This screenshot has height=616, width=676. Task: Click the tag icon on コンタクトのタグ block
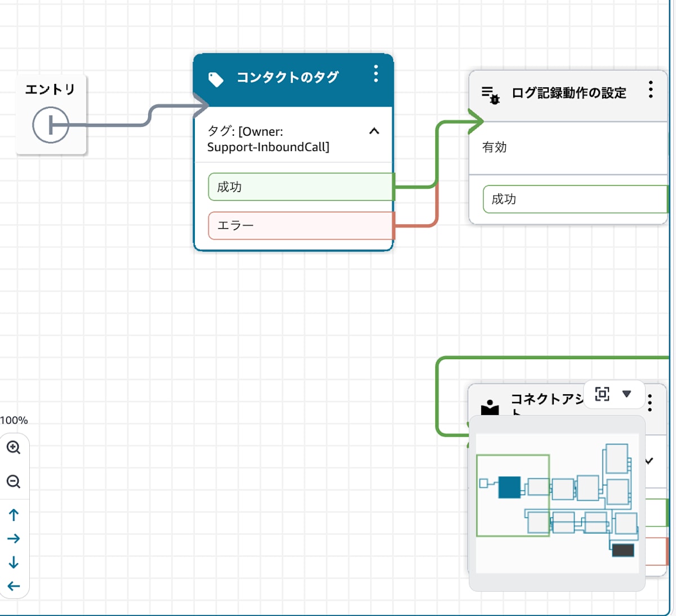pos(216,79)
